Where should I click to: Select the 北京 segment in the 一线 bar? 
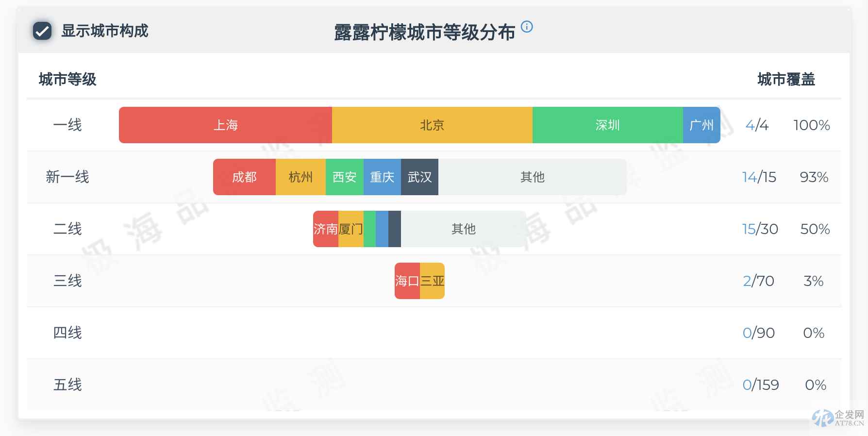(x=431, y=125)
